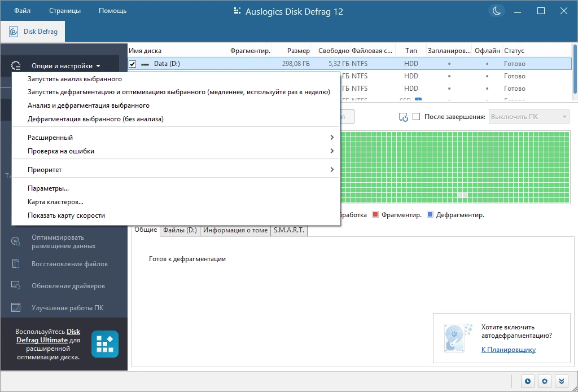Open the Disk Defrag Ultimate link
This screenshot has height=392, width=578.
(49, 336)
